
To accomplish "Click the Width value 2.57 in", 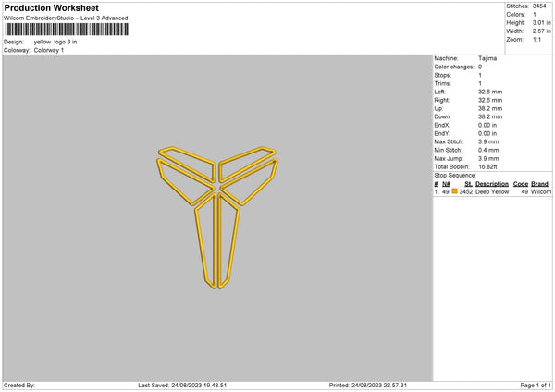I will coord(541,31).
